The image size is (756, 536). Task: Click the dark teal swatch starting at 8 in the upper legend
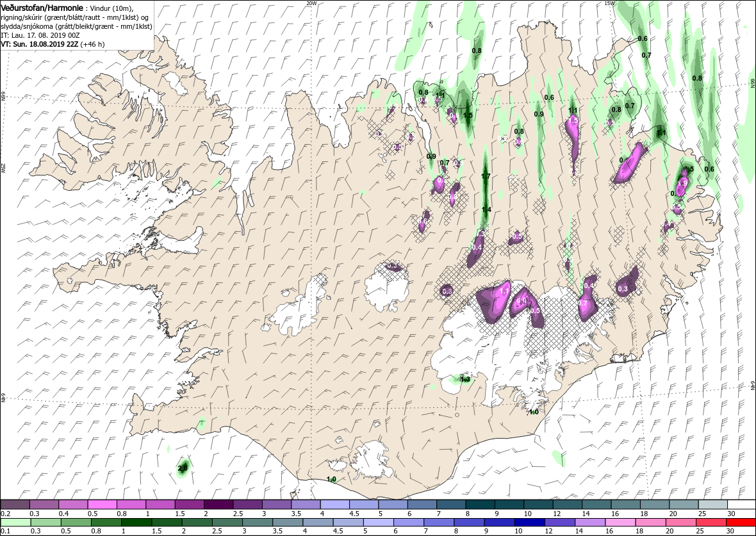(480, 504)
